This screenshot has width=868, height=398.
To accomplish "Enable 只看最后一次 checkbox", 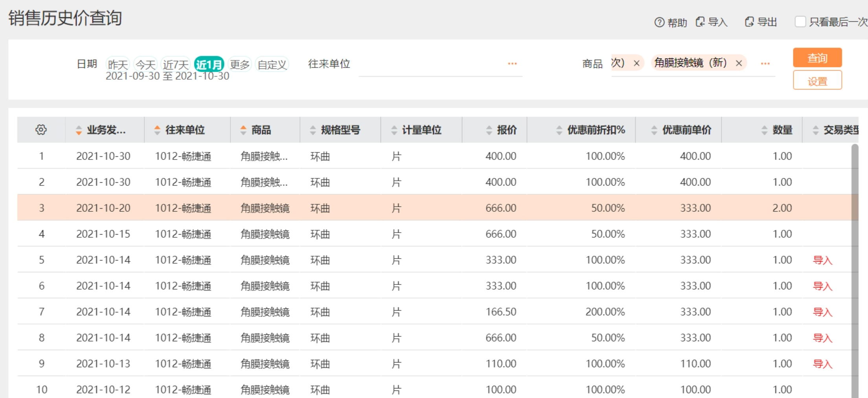I will (800, 22).
